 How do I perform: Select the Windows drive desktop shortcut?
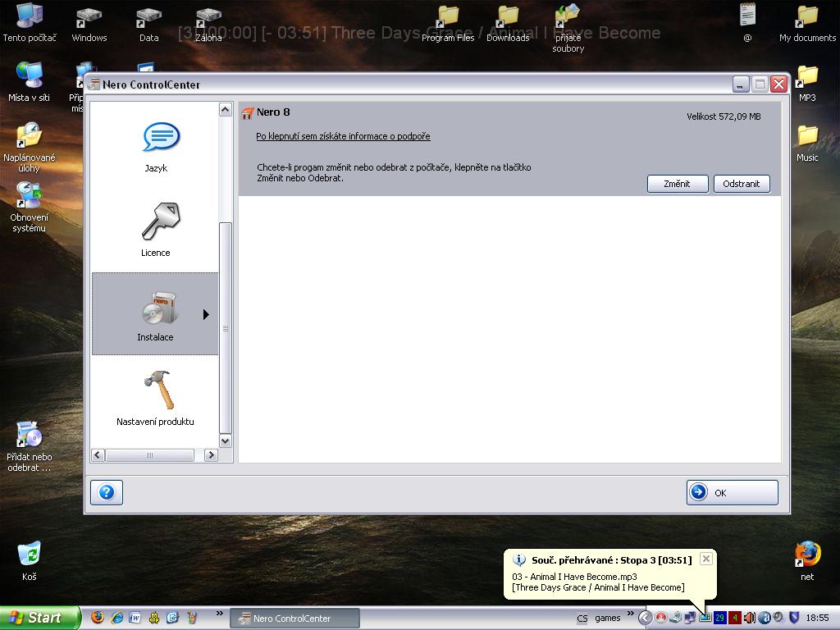[x=89, y=25]
